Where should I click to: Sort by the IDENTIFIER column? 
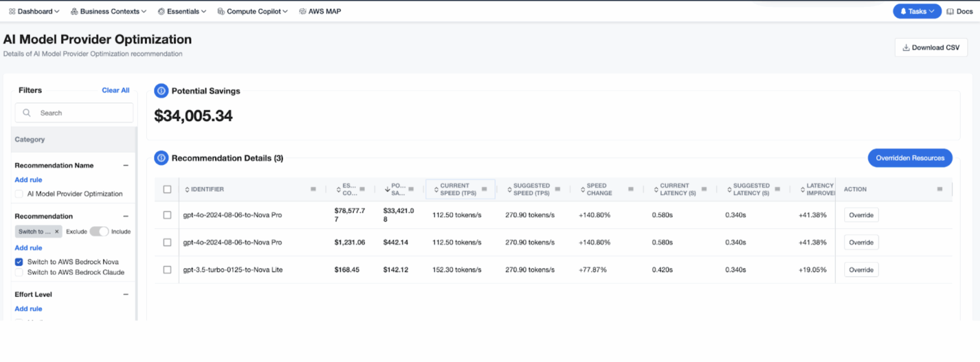pyautogui.click(x=204, y=189)
